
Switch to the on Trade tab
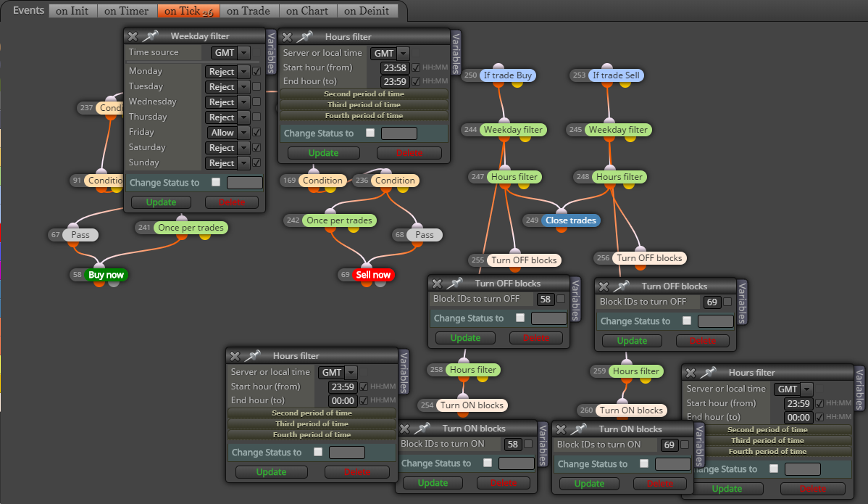click(x=248, y=11)
